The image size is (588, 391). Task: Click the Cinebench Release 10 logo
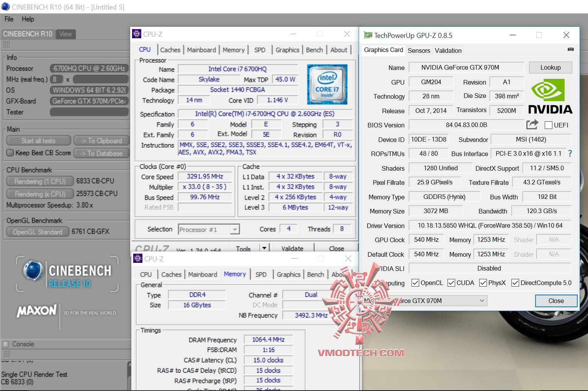[67, 274]
